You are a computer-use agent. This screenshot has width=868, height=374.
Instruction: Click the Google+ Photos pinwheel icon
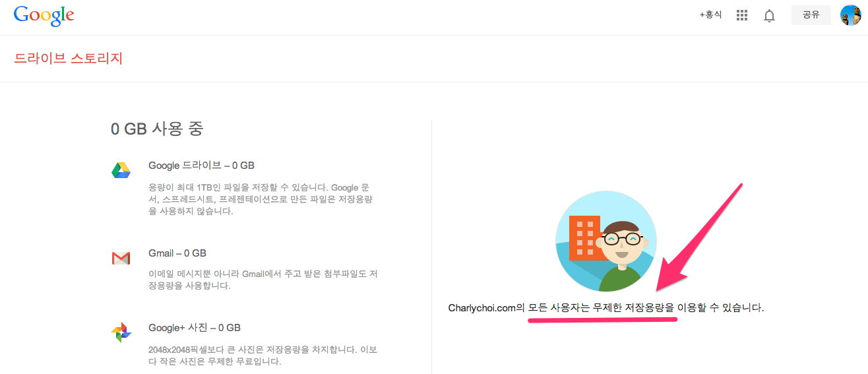pyautogui.click(x=121, y=332)
